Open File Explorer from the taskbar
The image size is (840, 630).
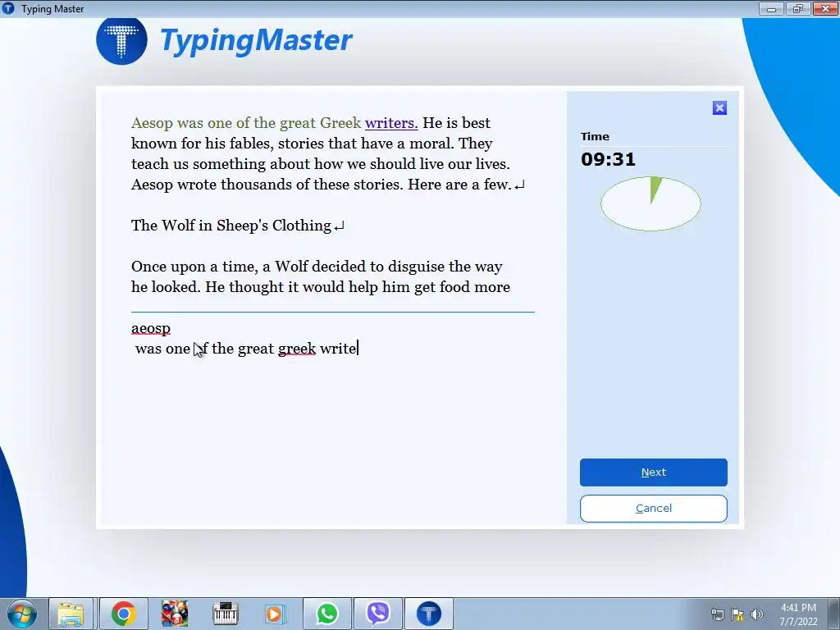[71, 614]
